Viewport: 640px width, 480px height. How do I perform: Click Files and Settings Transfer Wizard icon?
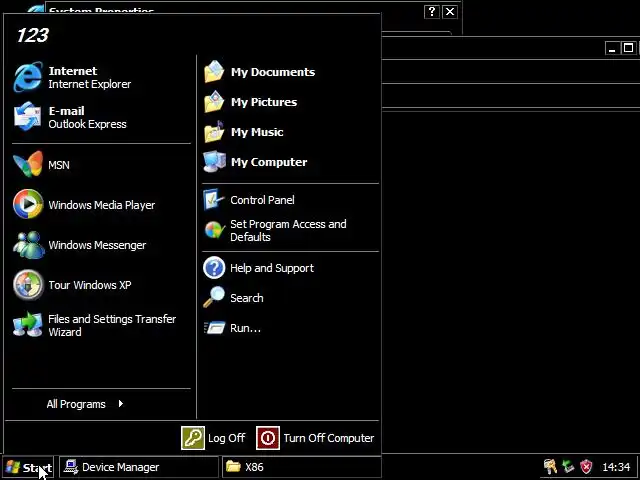click(x=27, y=325)
